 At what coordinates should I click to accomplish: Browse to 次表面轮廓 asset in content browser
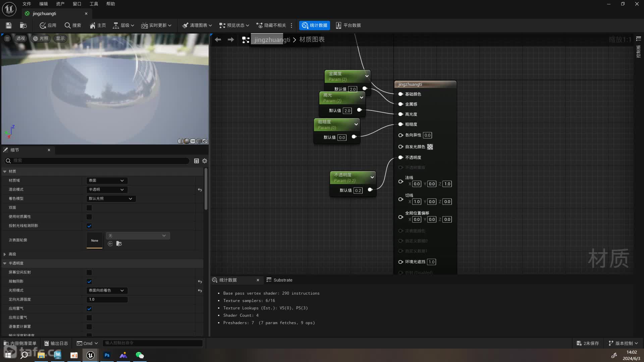pos(119,244)
